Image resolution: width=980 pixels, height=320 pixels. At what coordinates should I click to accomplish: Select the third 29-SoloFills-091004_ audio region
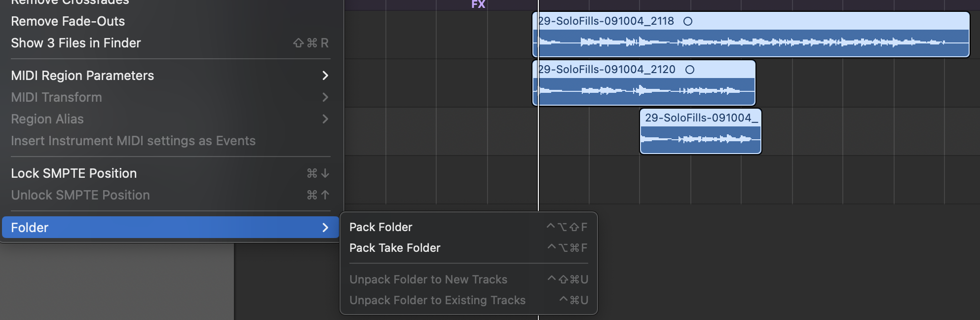(x=700, y=132)
